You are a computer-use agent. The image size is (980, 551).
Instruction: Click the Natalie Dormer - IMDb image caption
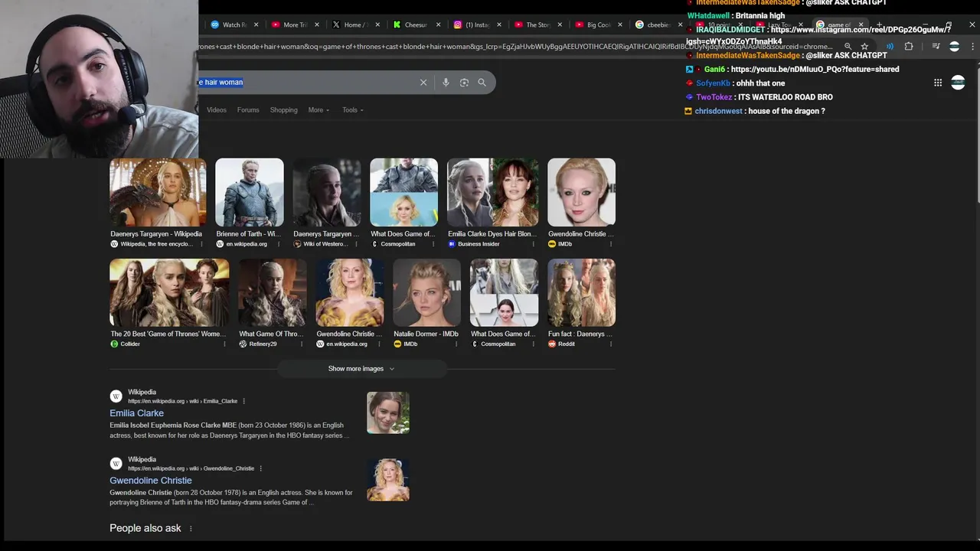pyautogui.click(x=426, y=334)
